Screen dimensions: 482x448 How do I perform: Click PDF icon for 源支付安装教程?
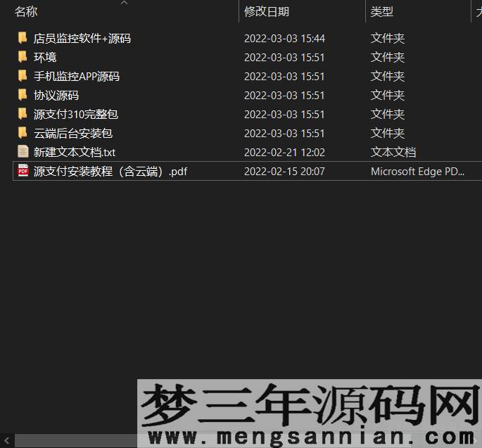point(23,171)
